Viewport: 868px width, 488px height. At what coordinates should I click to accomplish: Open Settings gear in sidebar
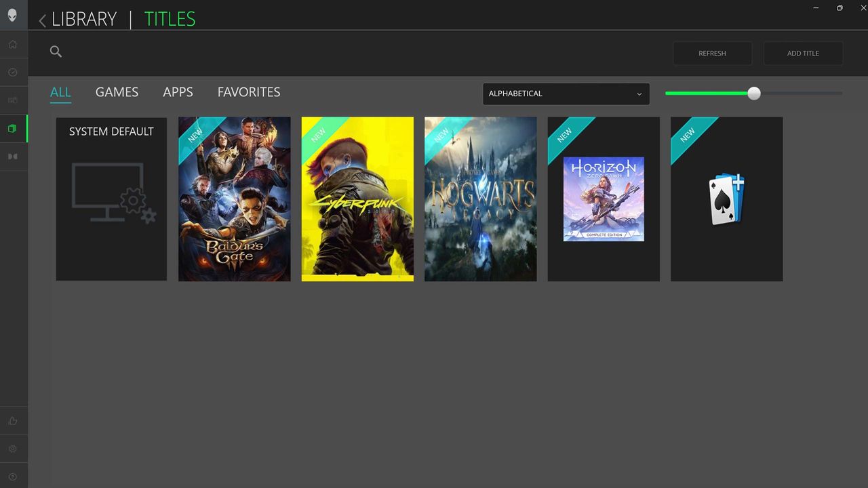[13, 449]
